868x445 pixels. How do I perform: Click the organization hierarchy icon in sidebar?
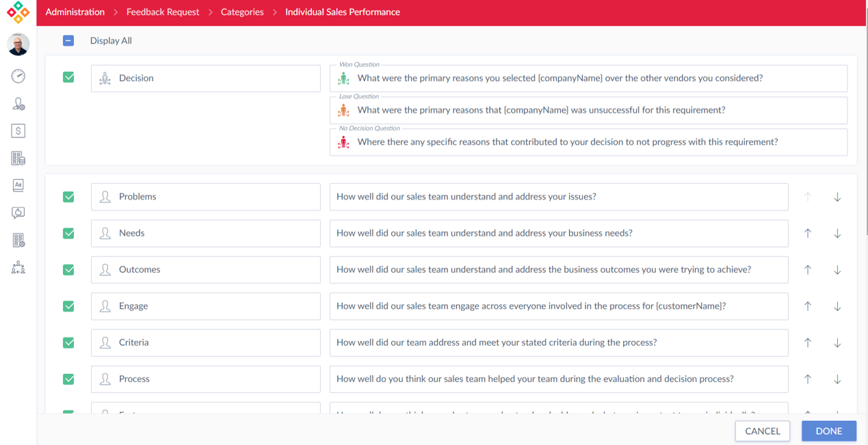[x=18, y=267]
